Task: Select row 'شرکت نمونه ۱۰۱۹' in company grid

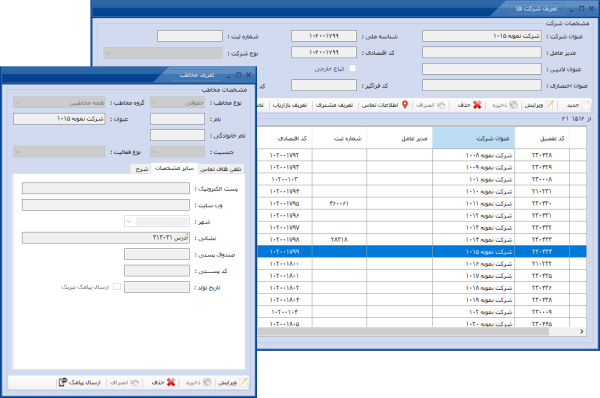Action: coord(422,300)
